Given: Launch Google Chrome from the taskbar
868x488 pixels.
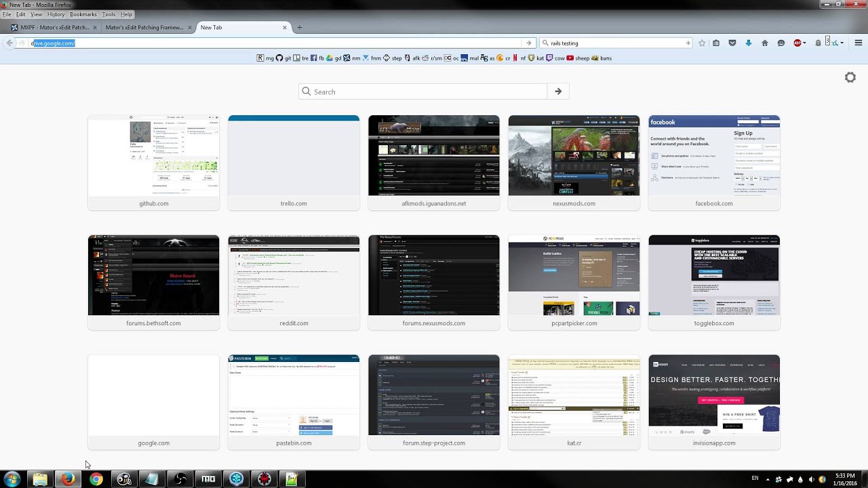Looking at the screenshot, I should coord(96,479).
